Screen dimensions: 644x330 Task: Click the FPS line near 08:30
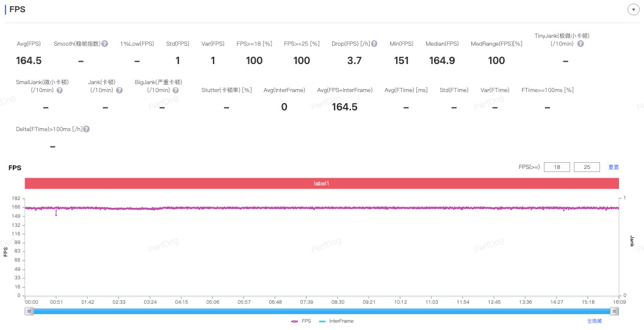tap(338, 208)
